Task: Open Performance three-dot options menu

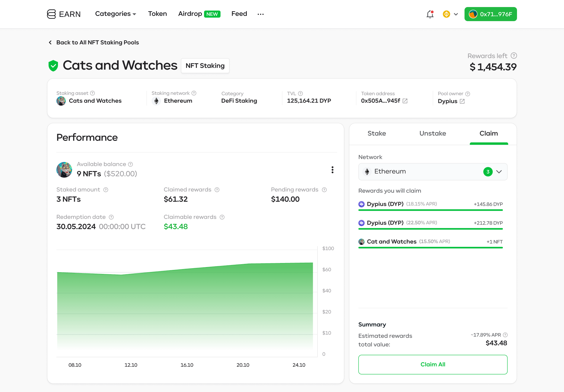Action: (332, 170)
